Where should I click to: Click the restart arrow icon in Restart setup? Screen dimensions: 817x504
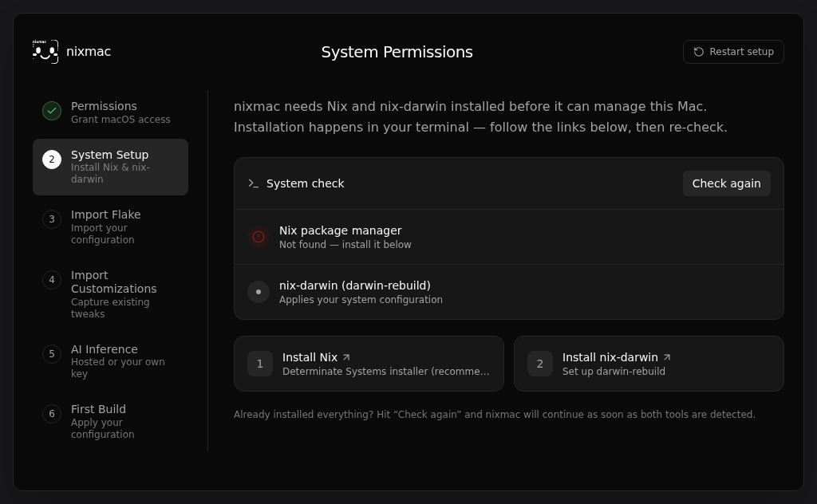coord(699,52)
